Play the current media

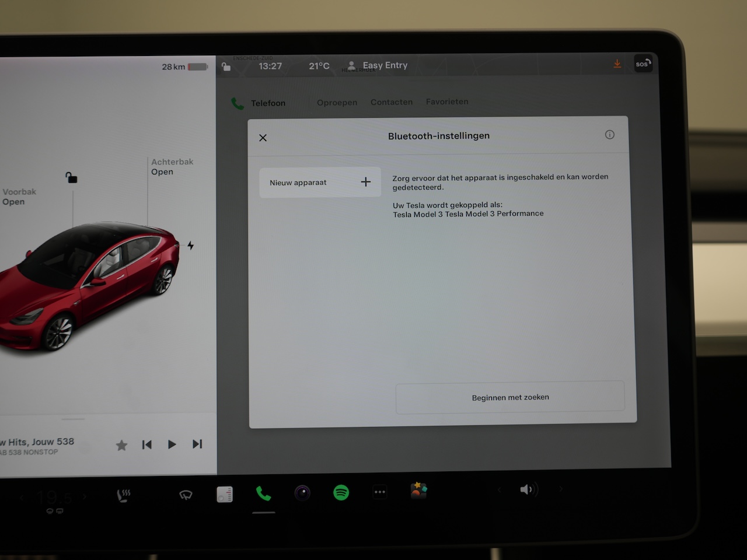pos(172,444)
